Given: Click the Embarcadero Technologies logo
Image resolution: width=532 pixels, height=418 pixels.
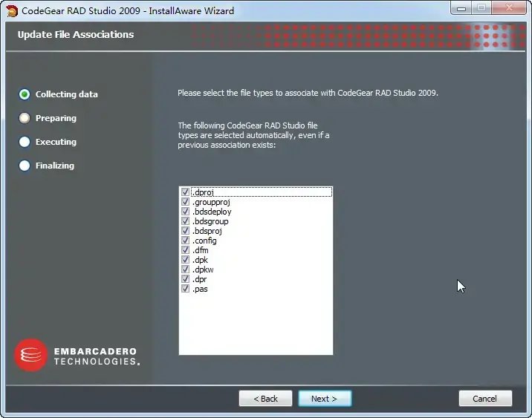Looking at the screenshot, I should [x=77, y=356].
